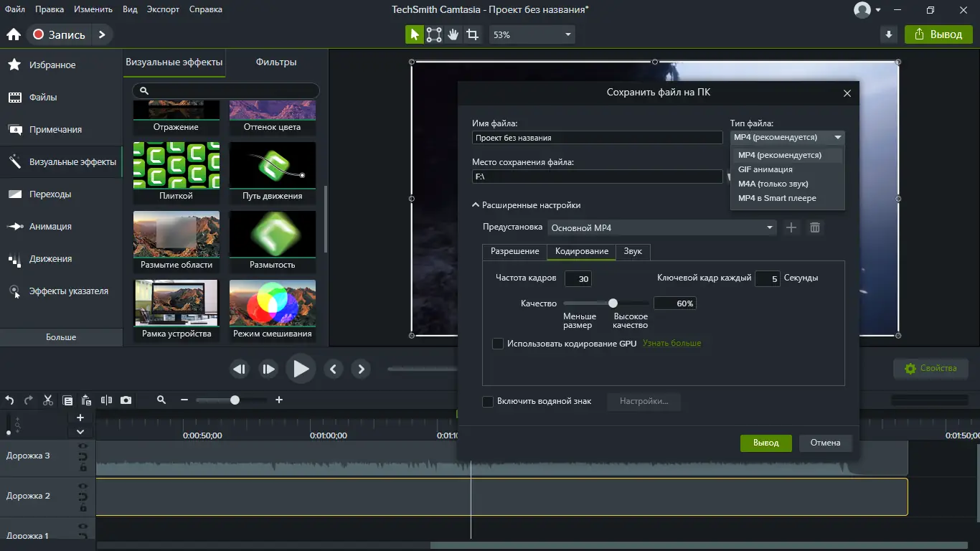The width and height of the screenshot is (980, 551).
Task: Delete preset with the trash icon
Action: (x=815, y=227)
